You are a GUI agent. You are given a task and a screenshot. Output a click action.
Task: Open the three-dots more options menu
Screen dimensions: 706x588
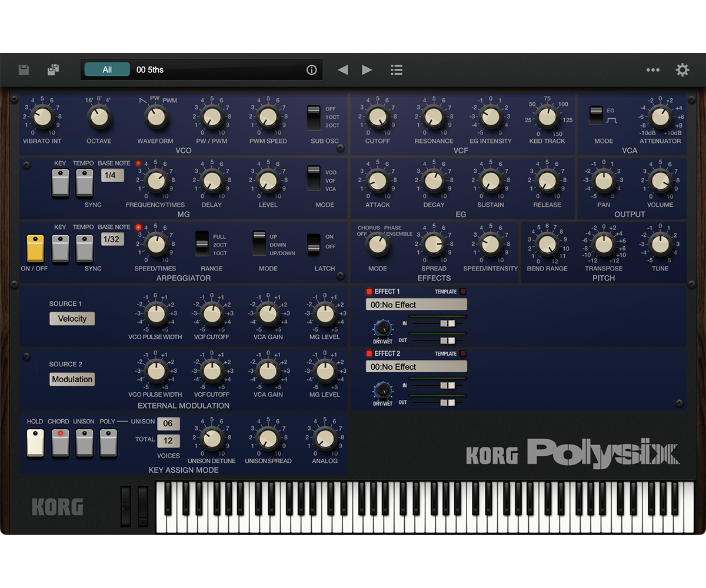point(653,70)
